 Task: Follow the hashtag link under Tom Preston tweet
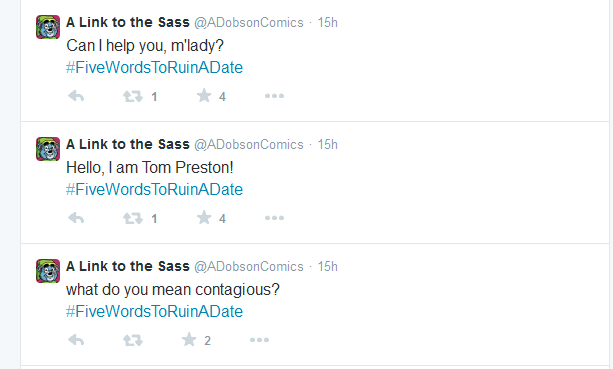coord(154,190)
